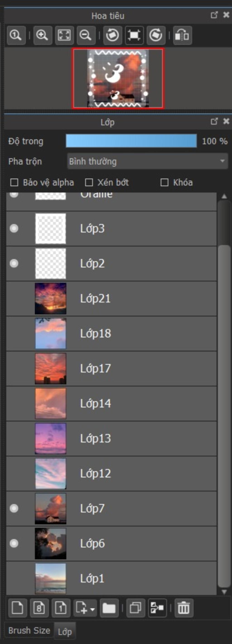The image size is (232, 644).
Task: Adjust the Độ trong opacity slider
Action: pyautogui.click(x=131, y=141)
